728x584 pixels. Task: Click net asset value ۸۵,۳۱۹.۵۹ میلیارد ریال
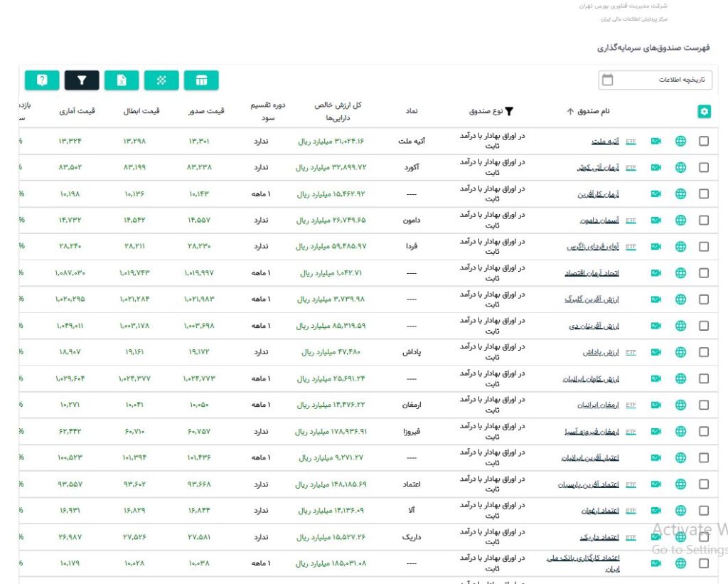point(331,326)
